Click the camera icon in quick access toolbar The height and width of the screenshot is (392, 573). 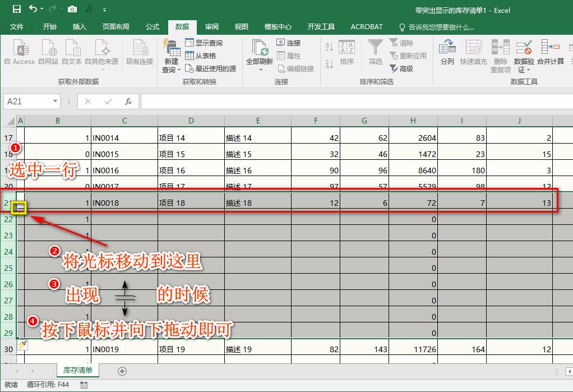click(72, 9)
